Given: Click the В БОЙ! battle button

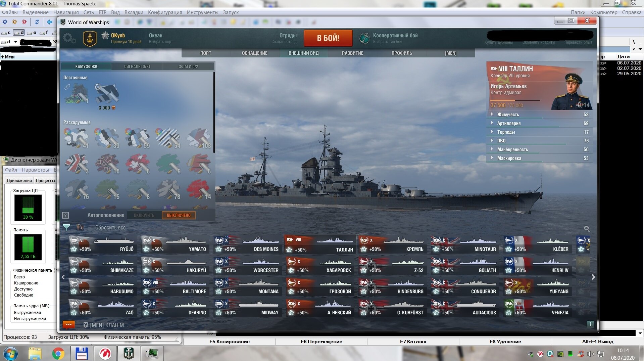Looking at the screenshot, I should tap(328, 38).
